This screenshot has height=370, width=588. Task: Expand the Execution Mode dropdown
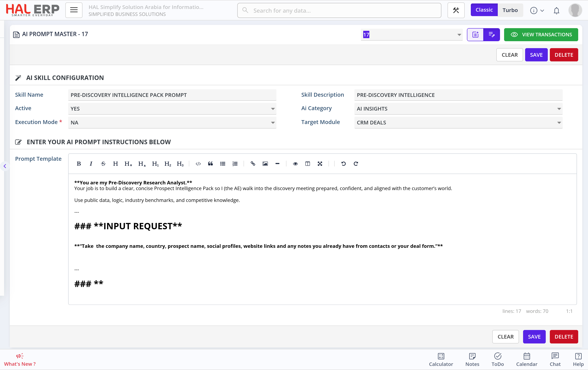click(x=172, y=123)
